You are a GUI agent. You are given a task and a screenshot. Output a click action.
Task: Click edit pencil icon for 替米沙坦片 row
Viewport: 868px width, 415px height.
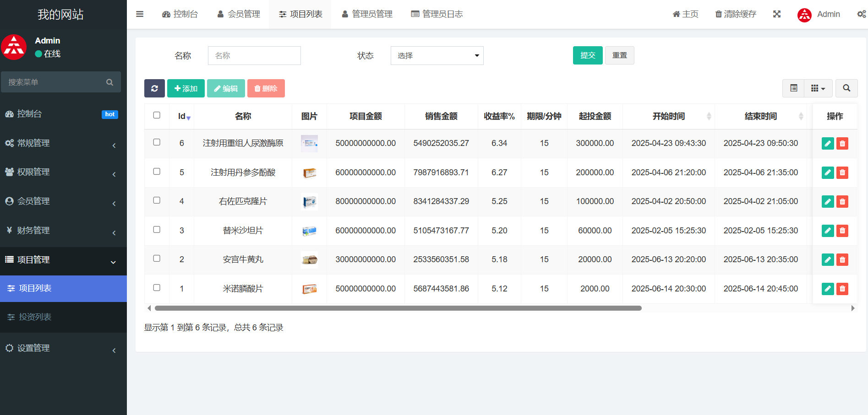tap(827, 231)
